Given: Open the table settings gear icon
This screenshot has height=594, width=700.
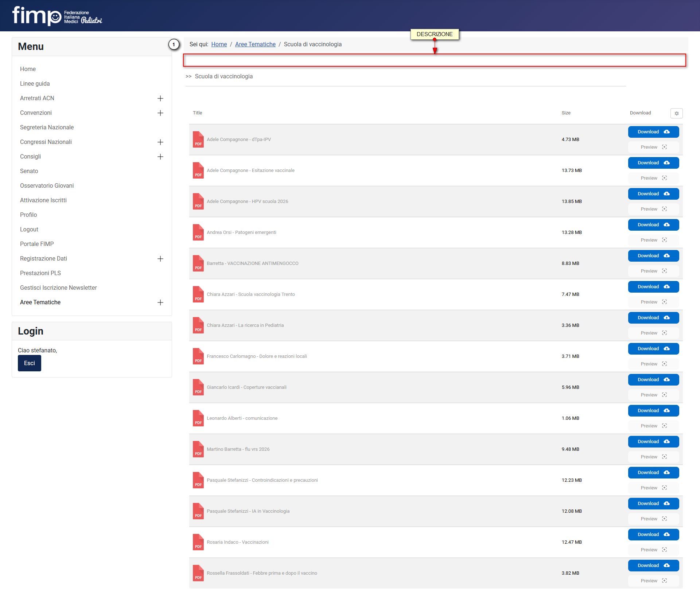Looking at the screenshot, I should click(x=676, y=113).
